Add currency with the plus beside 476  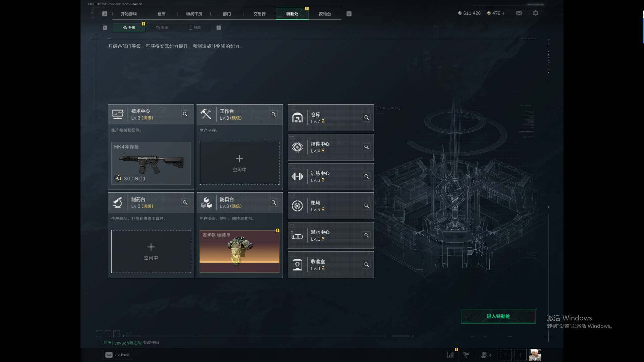click(503, 13)
